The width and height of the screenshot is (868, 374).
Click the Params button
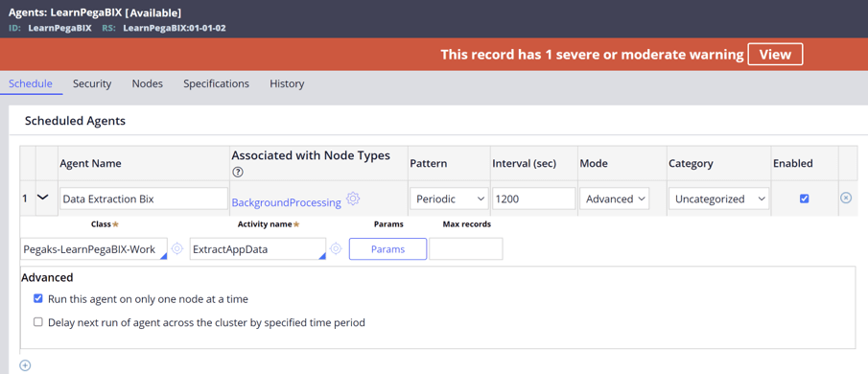(x=387, y=249)
